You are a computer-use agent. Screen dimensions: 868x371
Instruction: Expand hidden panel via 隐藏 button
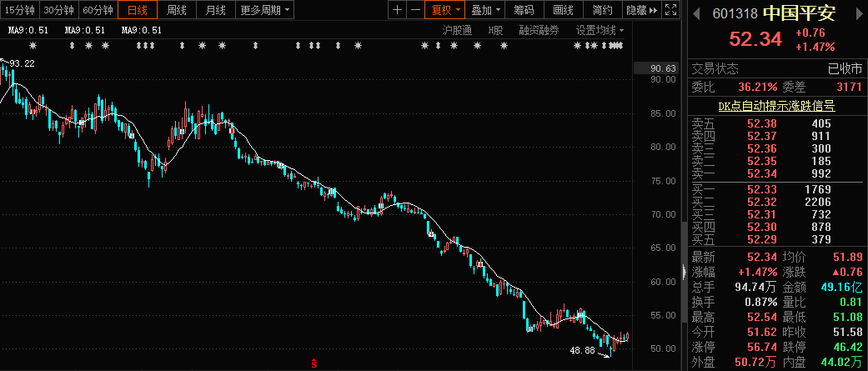point(641,10)
